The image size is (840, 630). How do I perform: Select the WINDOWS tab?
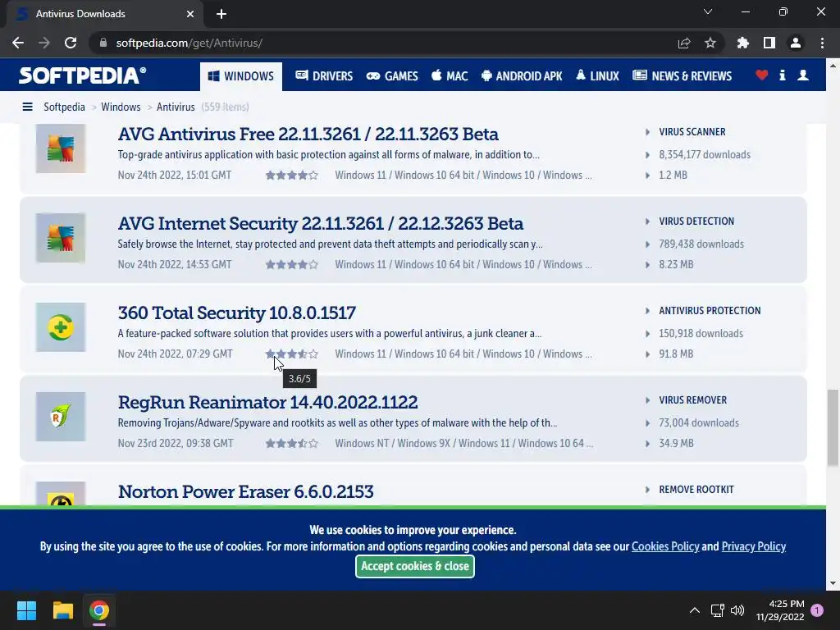click(241, 76)
